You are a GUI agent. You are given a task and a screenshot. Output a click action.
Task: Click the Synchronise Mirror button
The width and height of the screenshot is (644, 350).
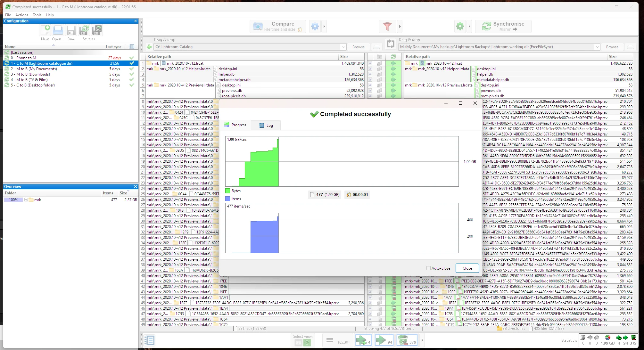click(503, 26)
